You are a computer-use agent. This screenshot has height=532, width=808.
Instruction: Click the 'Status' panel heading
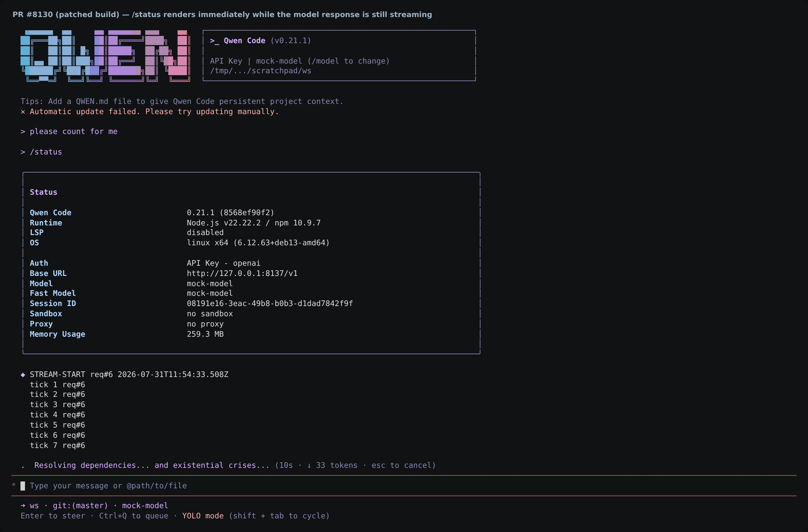coord(43,192)
